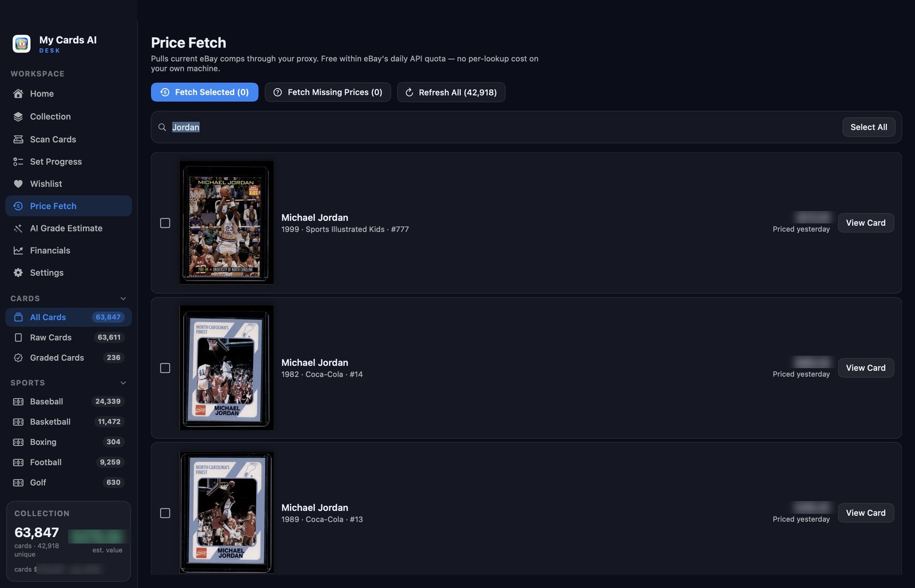Filter by Basketball 11,472
Image resolution: width=915 pixels, height=588 pixels.
tap(69, 422)
